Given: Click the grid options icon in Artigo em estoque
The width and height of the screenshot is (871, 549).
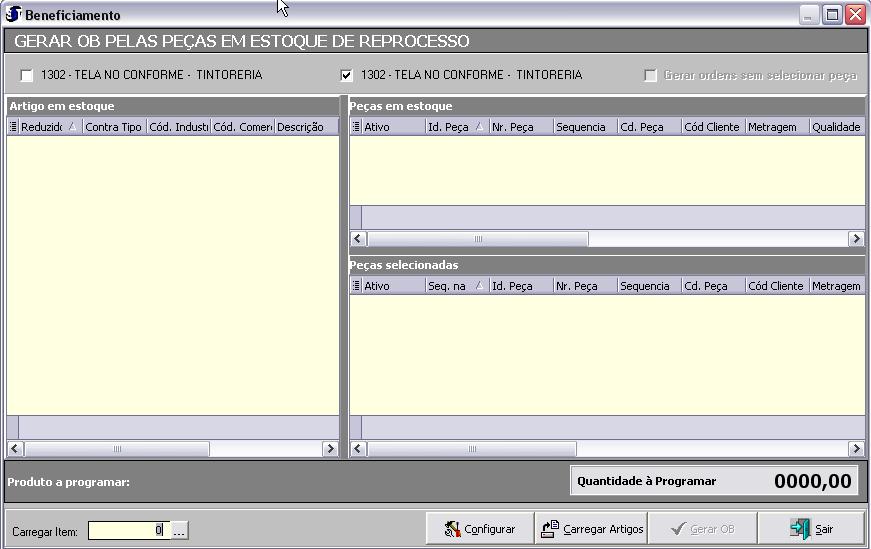Looking at the screenshot, I should pos(13,127).
